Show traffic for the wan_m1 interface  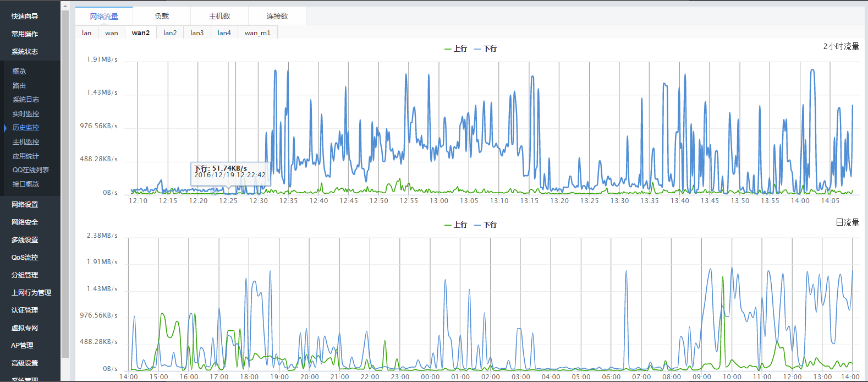pos(257,33)
